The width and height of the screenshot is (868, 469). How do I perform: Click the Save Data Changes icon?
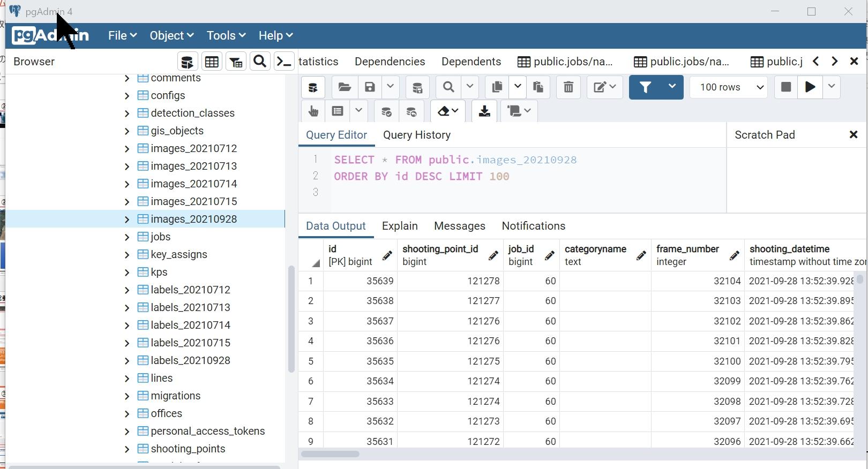click(x=417, y=87)
